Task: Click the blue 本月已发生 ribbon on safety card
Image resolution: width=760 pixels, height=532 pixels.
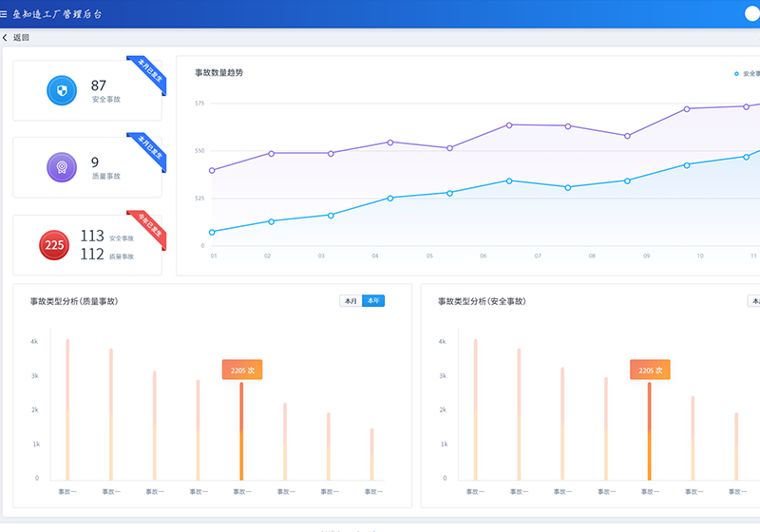Action: pos(147,75)
